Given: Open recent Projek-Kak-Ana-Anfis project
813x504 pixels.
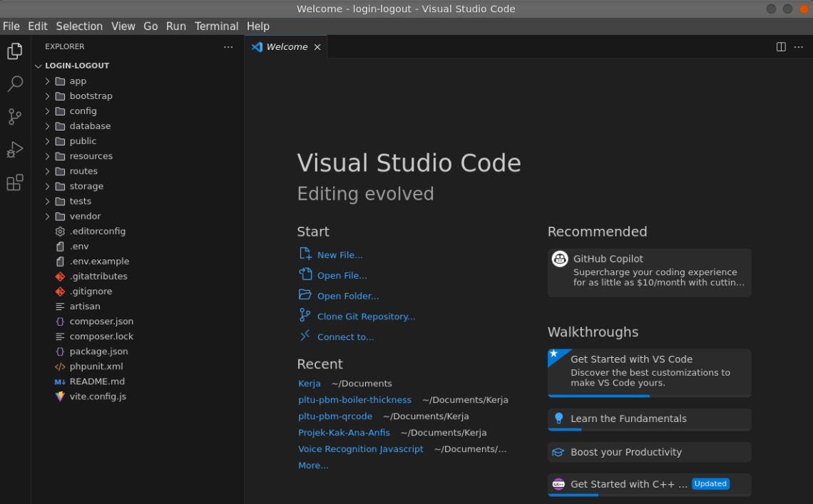Looking at the screenshot, I should 344,433.
